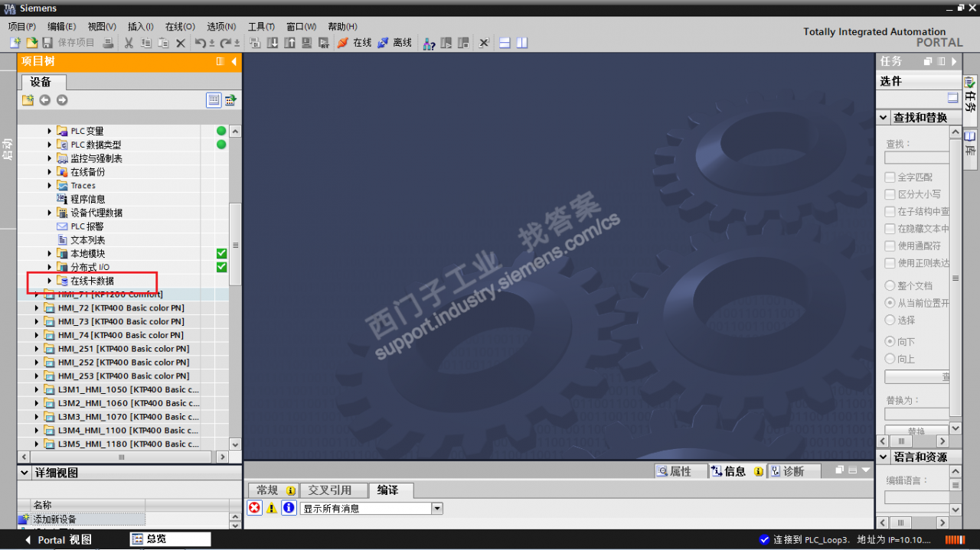Open existing project toolbar icon

(31, 43)
